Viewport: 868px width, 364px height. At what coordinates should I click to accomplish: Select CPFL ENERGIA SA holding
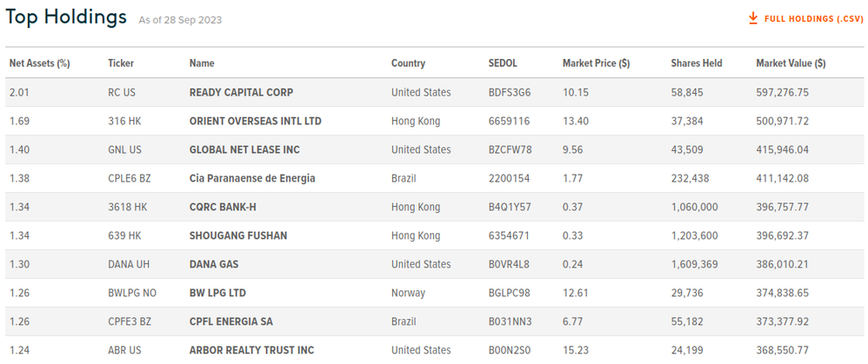pyautogui.click(x=230, y=321)
